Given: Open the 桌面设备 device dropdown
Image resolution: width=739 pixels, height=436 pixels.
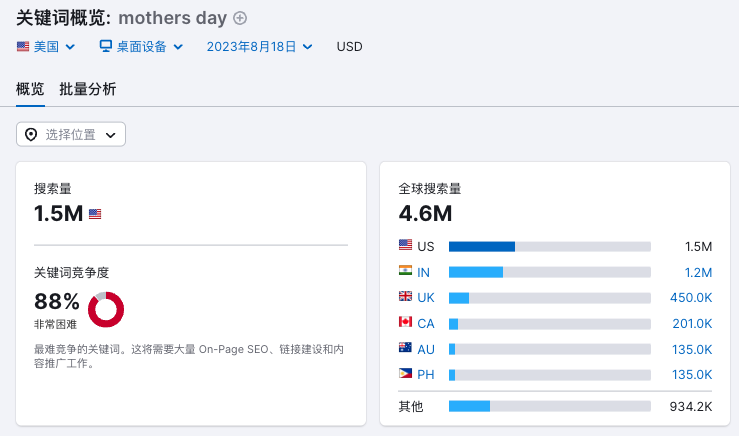Looking at the screenshot, I should tap(141, 46).
